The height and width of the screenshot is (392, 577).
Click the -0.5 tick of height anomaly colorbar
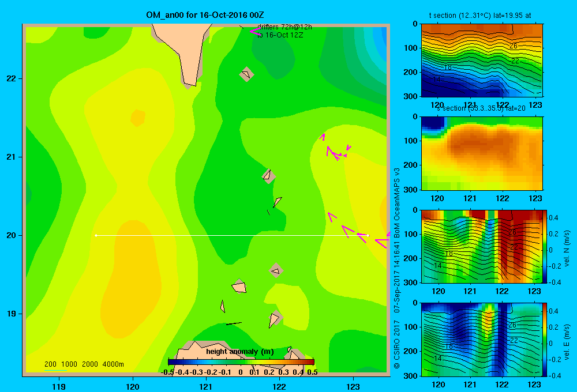[x=167, y=372]
